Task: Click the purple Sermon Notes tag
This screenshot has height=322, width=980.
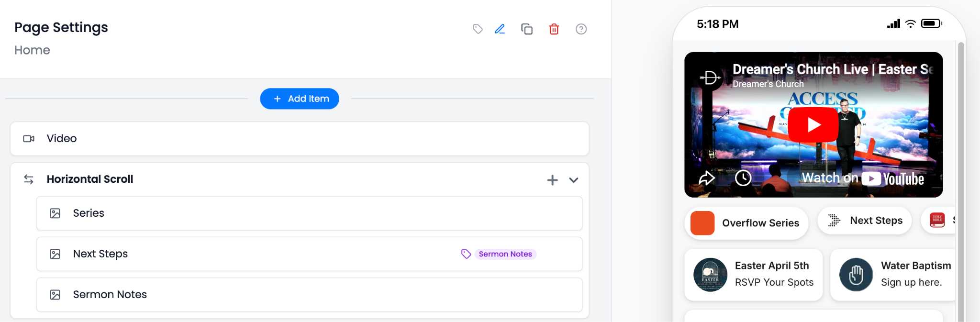Action: pos(505,254)
